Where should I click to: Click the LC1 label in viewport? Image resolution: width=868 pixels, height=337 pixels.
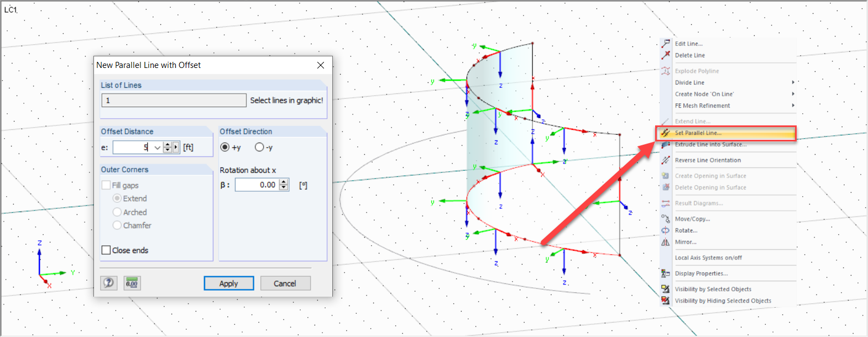click(x=11, y=9)
